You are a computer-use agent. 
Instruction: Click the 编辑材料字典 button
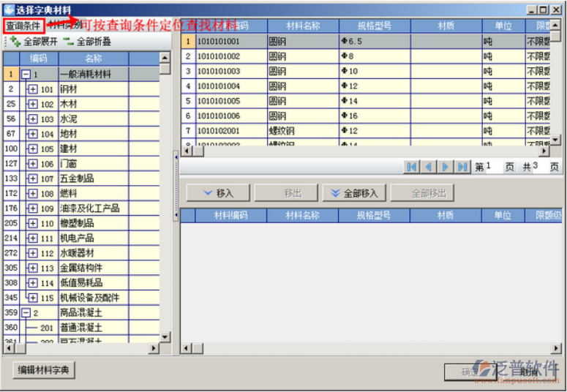pos(44,370)
